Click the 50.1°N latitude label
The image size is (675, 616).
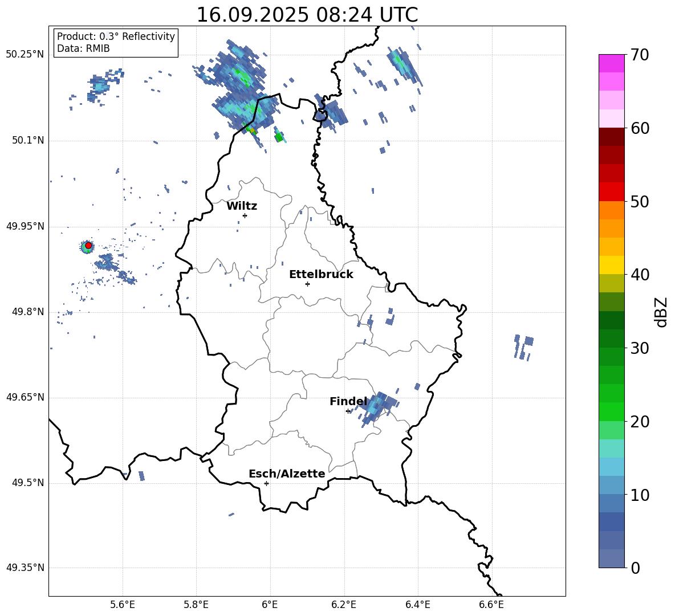click(27, 140)
